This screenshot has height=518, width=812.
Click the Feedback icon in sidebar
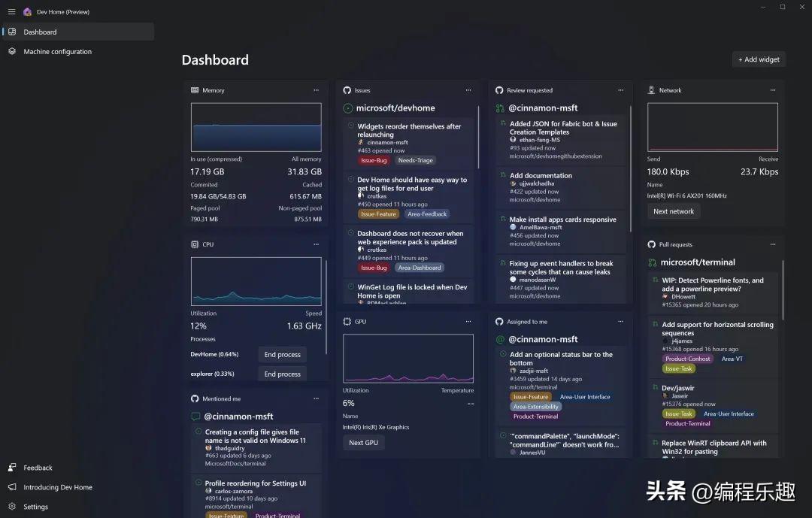tap(12, 467)
